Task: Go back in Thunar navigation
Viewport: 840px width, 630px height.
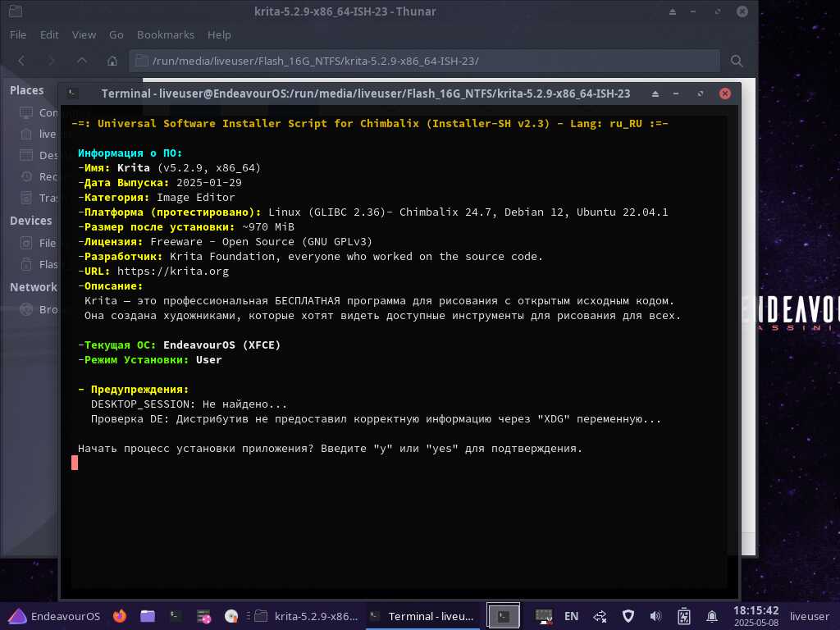Action: tap(21, 61)
